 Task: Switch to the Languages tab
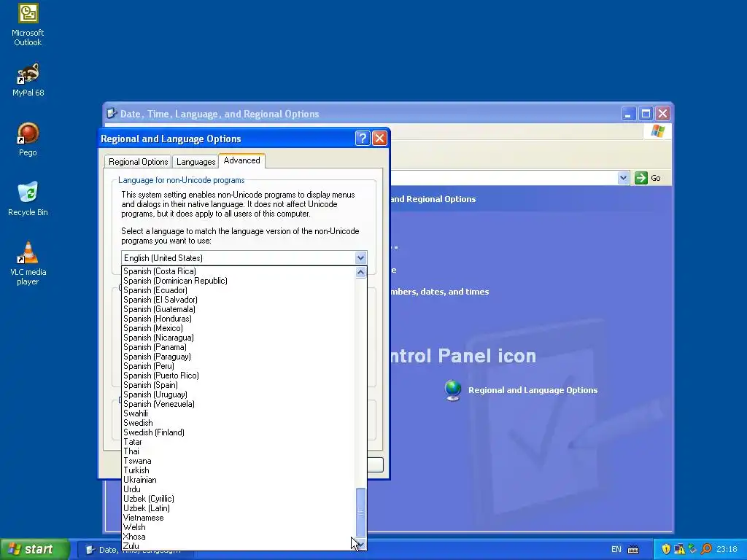(x=196, y=162)
